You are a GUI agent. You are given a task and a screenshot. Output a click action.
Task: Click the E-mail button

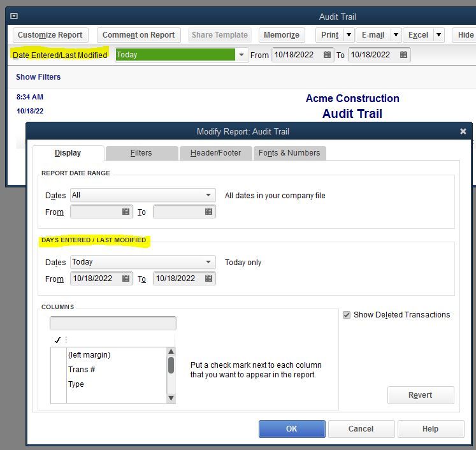click(x=373, y=35)
